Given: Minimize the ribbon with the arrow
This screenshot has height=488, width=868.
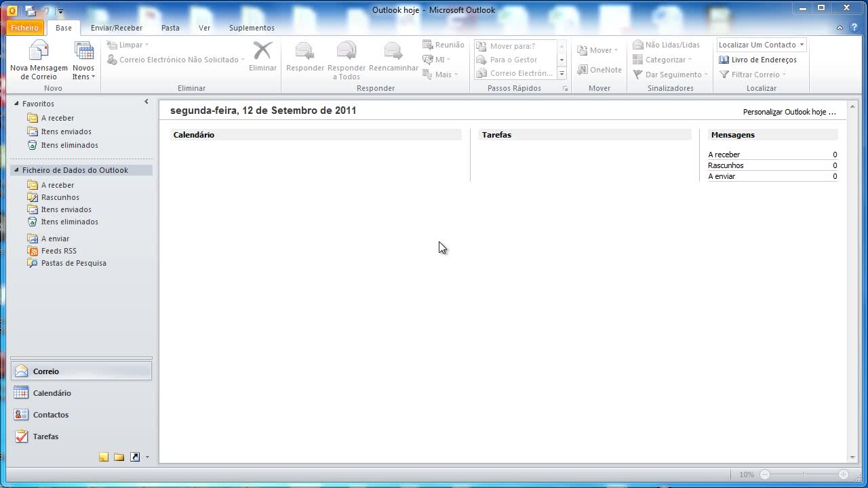Looking at the screenshot, I should tap(840, 28).
